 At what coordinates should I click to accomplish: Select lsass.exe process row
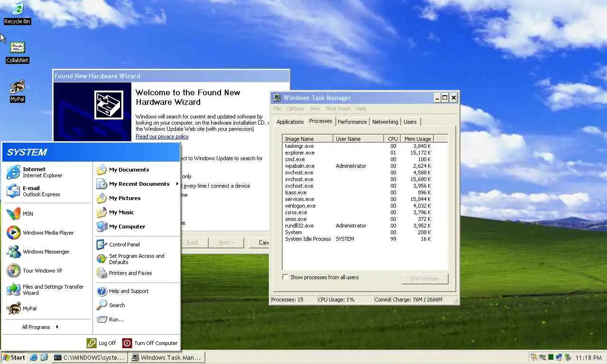(358, 192)
